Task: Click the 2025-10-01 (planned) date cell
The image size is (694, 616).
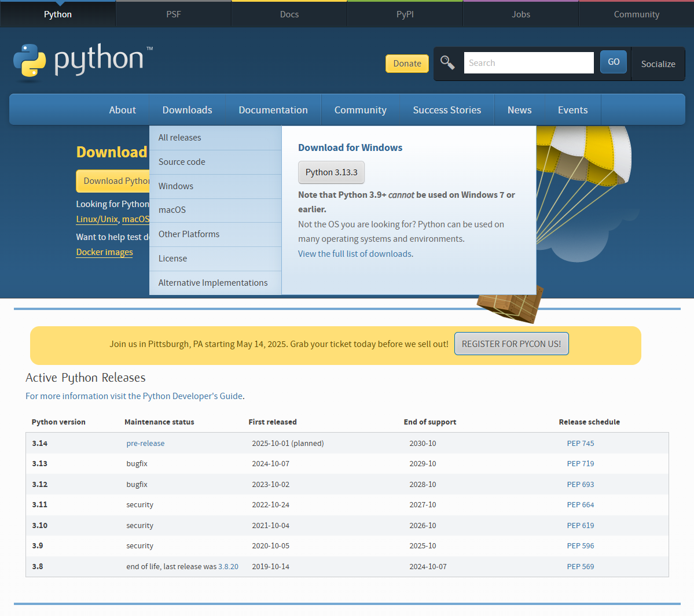Action: tap(288, 443)
